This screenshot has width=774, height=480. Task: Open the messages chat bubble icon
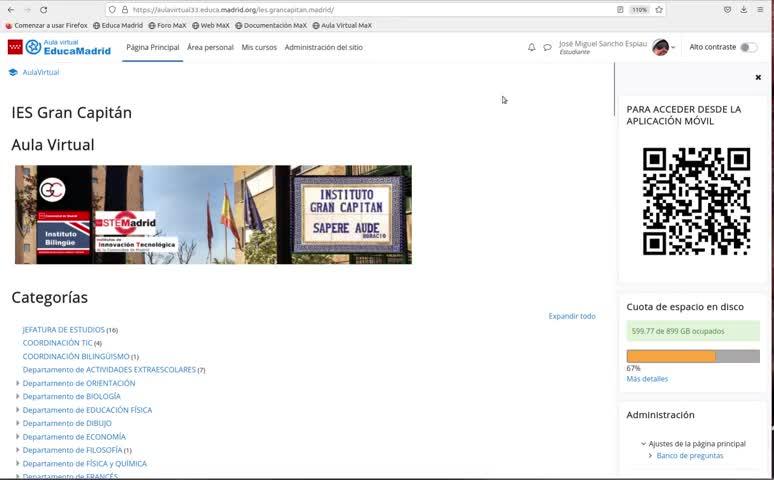click(547, 47)
